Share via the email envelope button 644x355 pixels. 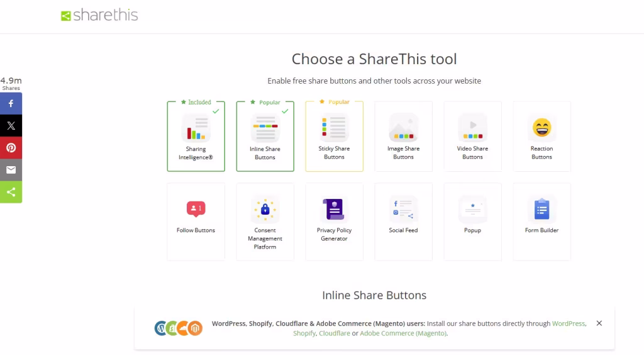click(11, 170)
